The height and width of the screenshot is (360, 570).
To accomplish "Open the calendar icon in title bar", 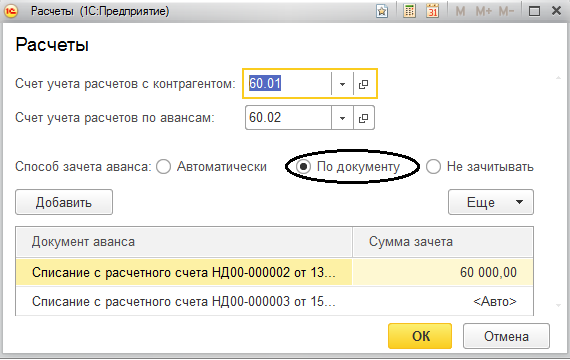I will [x=432, y=11].
